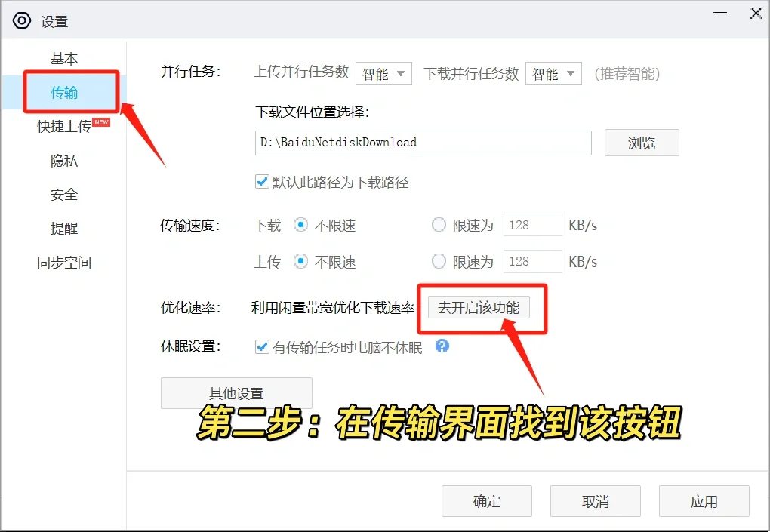Open the upload parallel tasks 智能 dropdown
Viewport: 770px width, 532px height.
coord(383,72)
